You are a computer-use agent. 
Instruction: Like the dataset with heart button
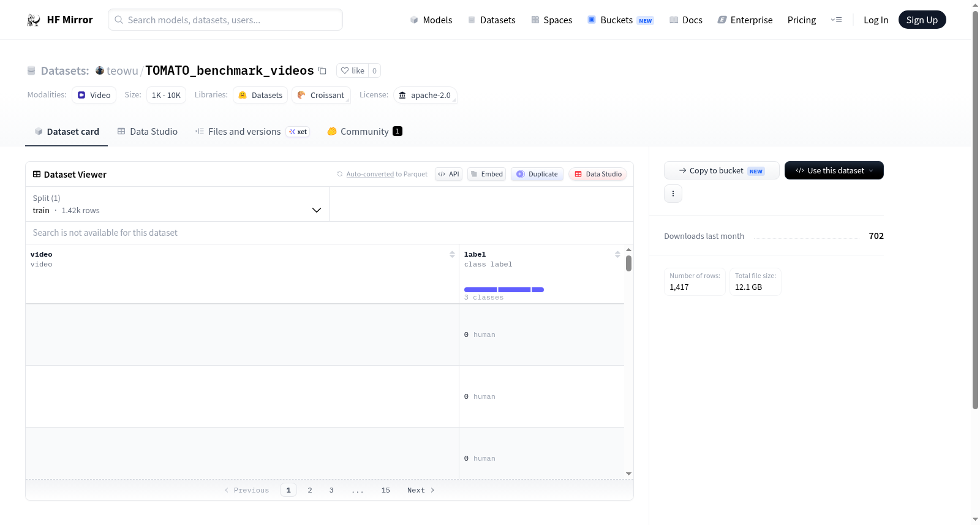coord(353,70)
